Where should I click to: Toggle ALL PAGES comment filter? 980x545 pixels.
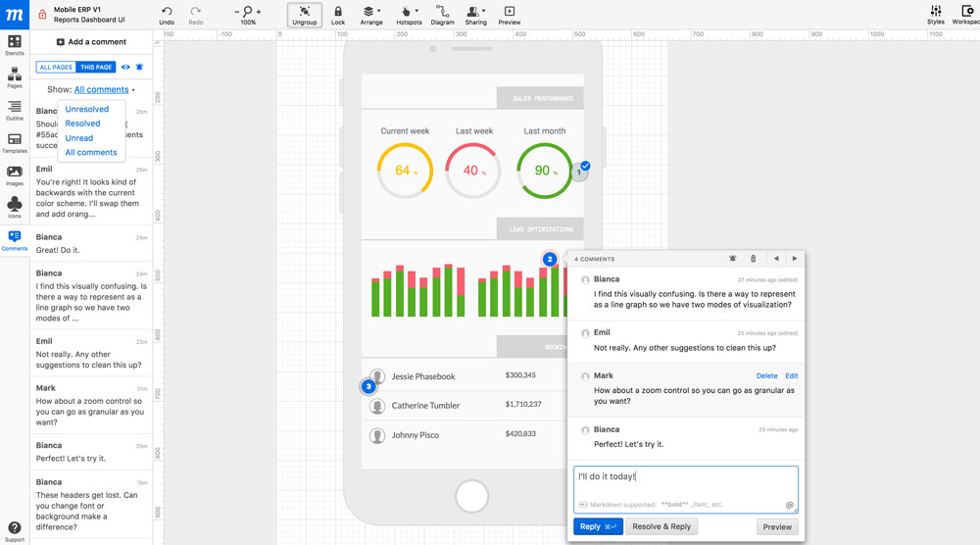(56, 67)
